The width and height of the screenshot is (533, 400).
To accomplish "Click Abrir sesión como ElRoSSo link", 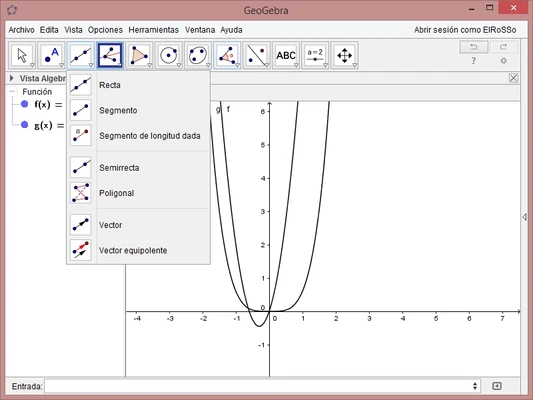I will (465, 30).
